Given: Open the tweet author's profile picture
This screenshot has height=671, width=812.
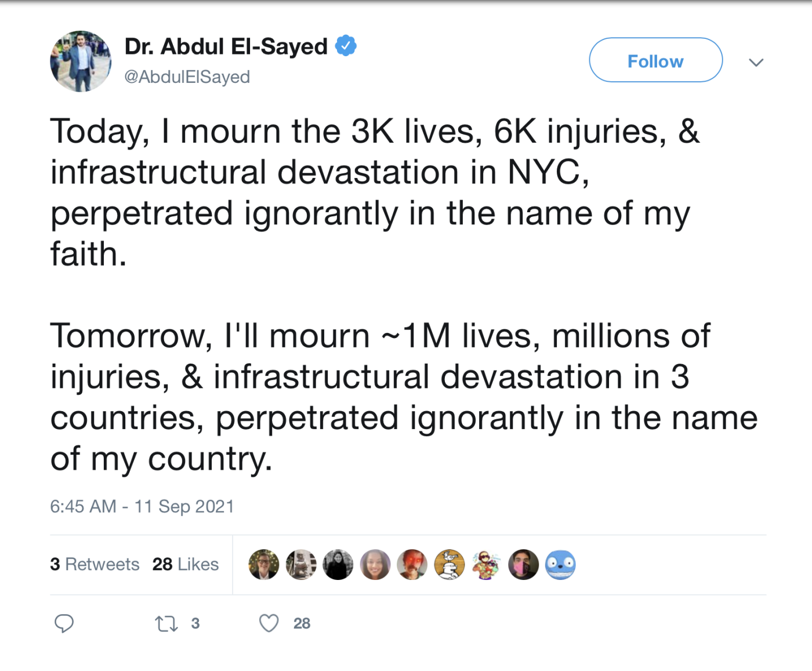Looking at the screenshot, I should [x=81, y=61].
